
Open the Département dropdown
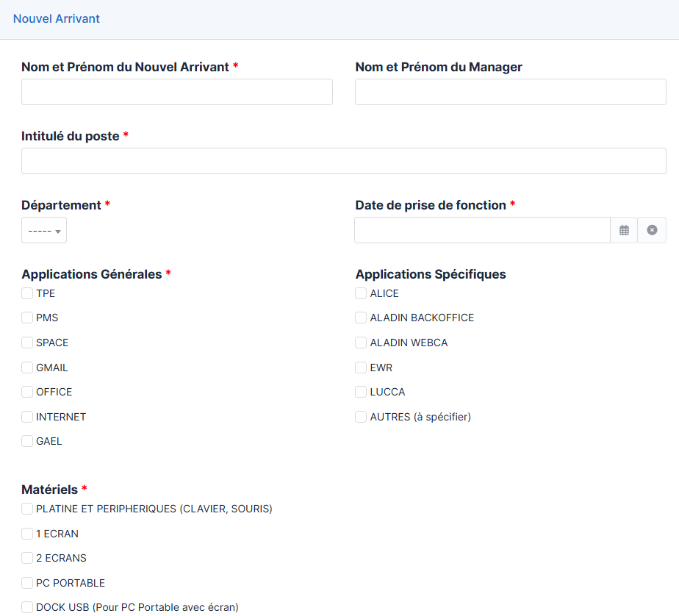click(44, 231)
